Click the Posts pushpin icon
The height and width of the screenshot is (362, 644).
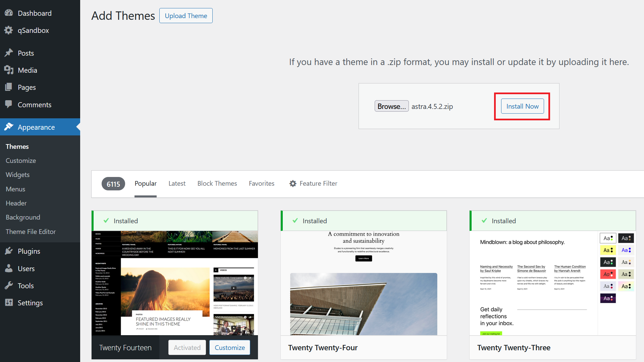9,53
